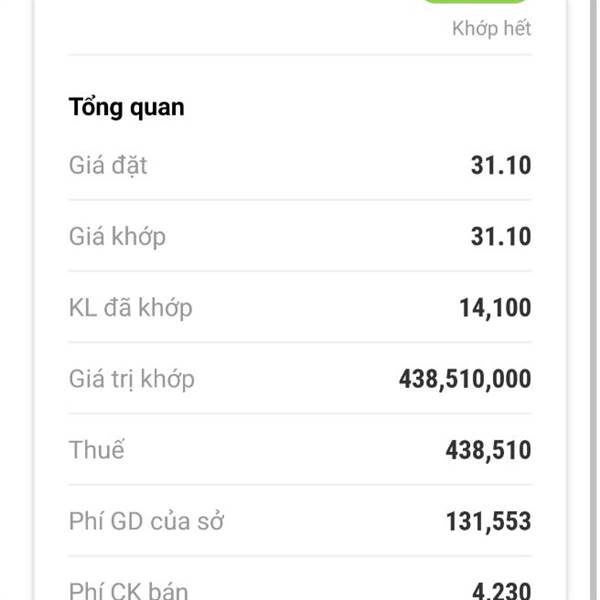
Task: Click the divider line under 'Khớp hết'
Action: [x=300, y=55]
